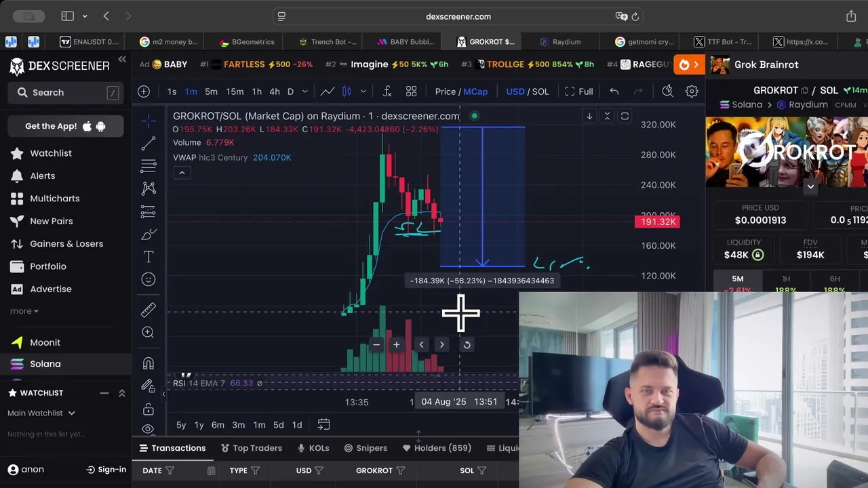The image size is (868, 488).
Task: Switch to the Holders (859) tab
Action: click(x=437, y=448)
